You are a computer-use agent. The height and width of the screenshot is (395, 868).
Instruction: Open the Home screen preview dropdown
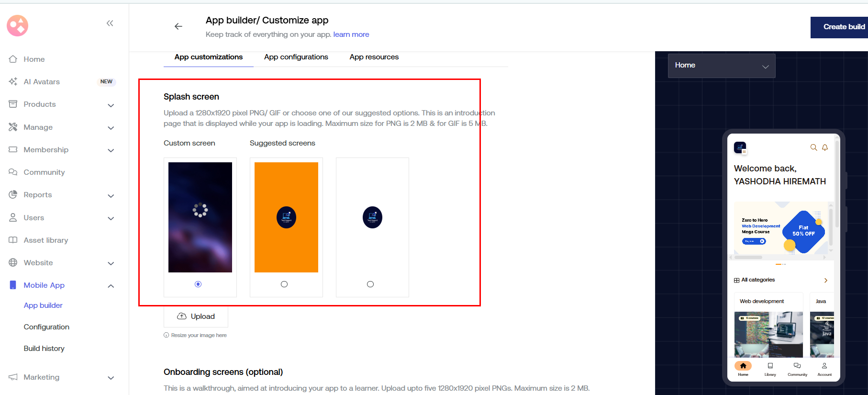(x=721, y=66)
